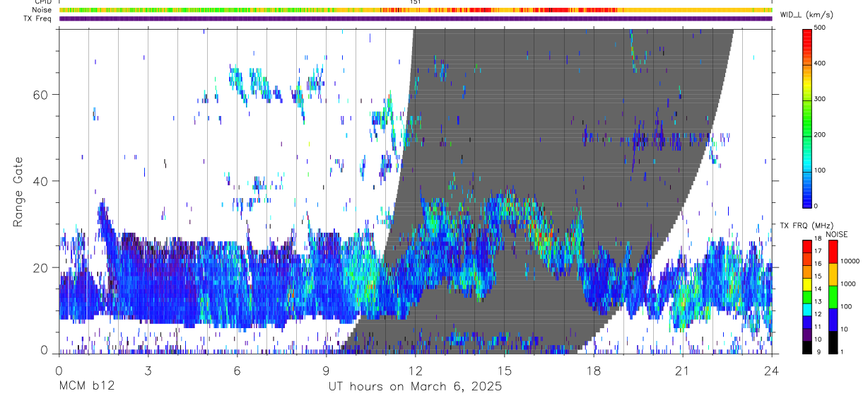Click '400' on the WID scale
The height and width of the screenshot is (401, 868).
(x=820, y=64)
